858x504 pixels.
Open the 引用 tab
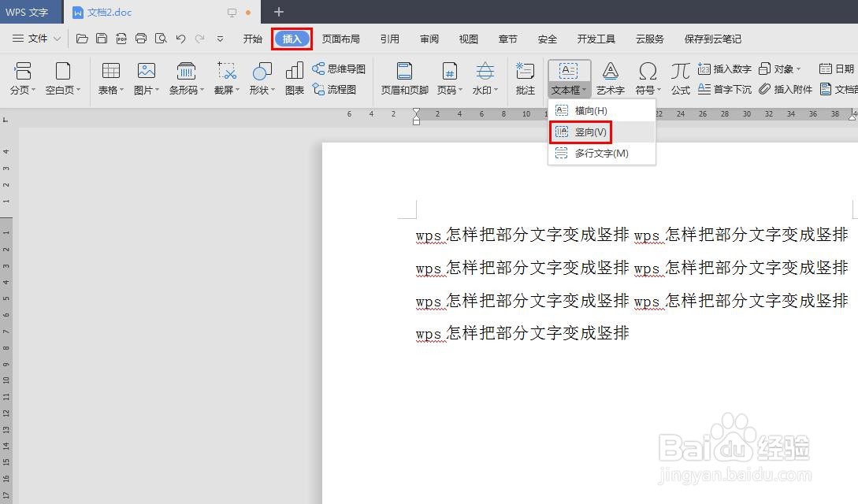coord(389,39)
